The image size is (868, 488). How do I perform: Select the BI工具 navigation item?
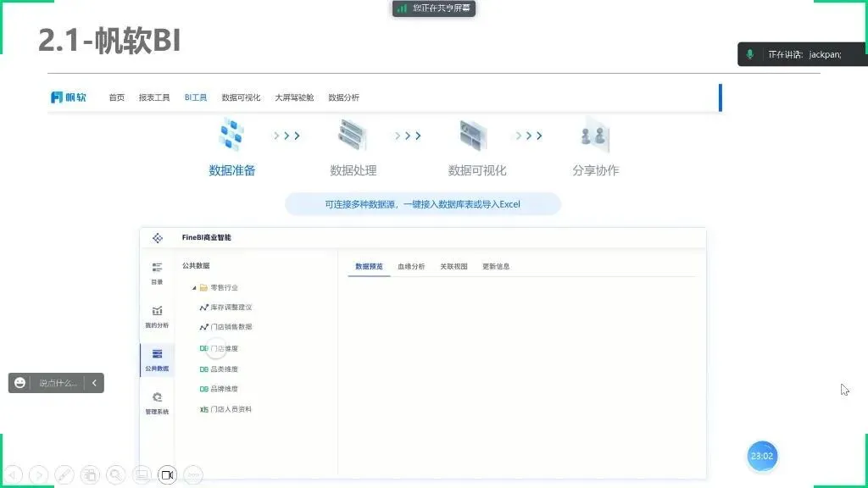click(196, 97)
